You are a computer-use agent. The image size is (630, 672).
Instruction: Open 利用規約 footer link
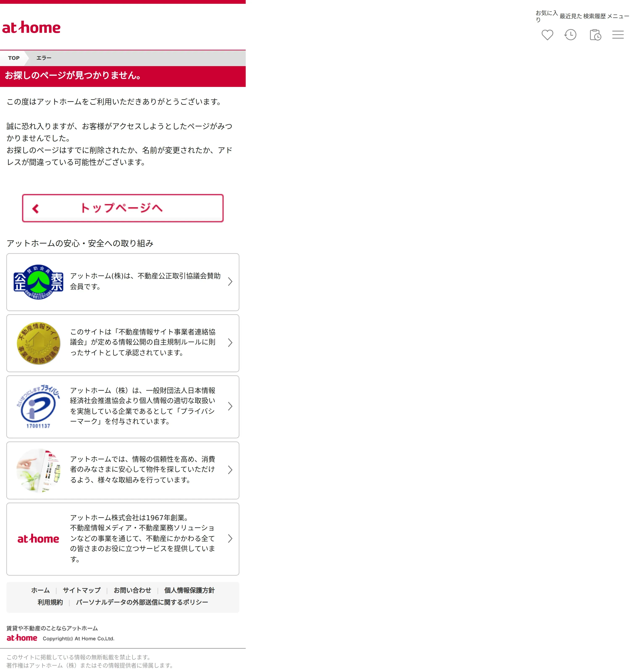50,602
